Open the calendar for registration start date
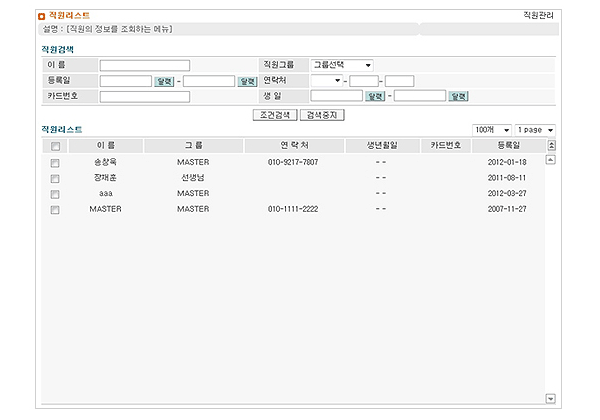Viewport: 600px width, 420px height. [165, 81]
